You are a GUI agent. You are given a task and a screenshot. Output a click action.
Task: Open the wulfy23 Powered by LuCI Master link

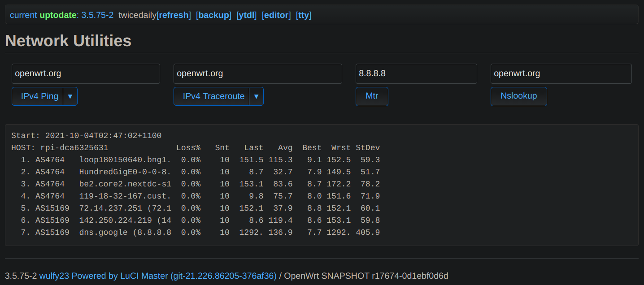click(158, 276)
